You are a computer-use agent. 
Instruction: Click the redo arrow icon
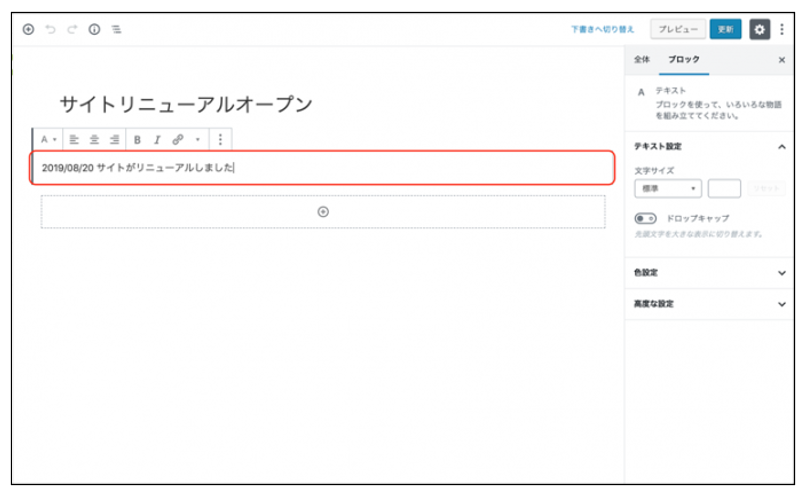[72, 29]
